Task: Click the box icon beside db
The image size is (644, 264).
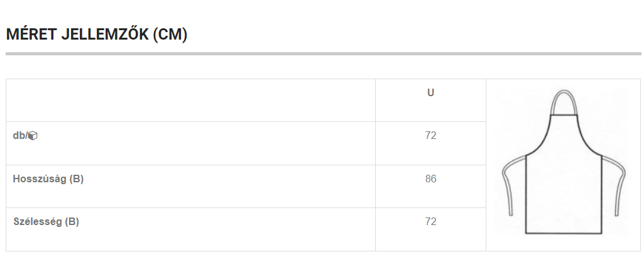Action: click(x=33, y=136)
